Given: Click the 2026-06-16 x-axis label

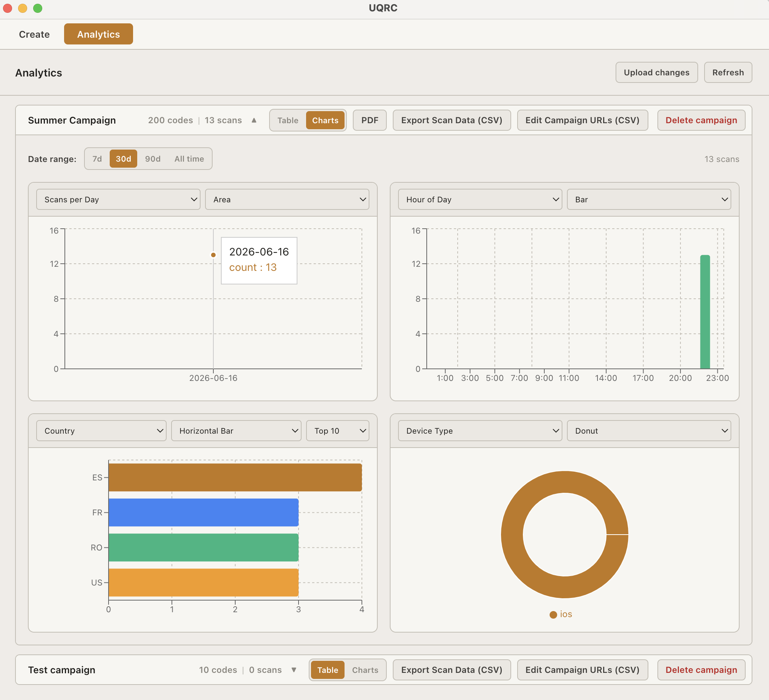Looking at the screenshot, I should [x=213, y=378].
